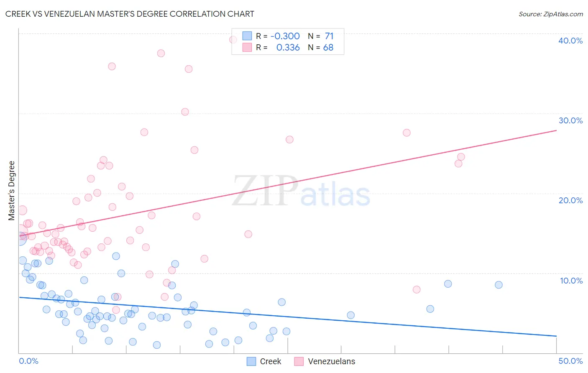588x373 pixels.
Task: Open the Source: ZipAtlas.com link
Action: (551, 14)
